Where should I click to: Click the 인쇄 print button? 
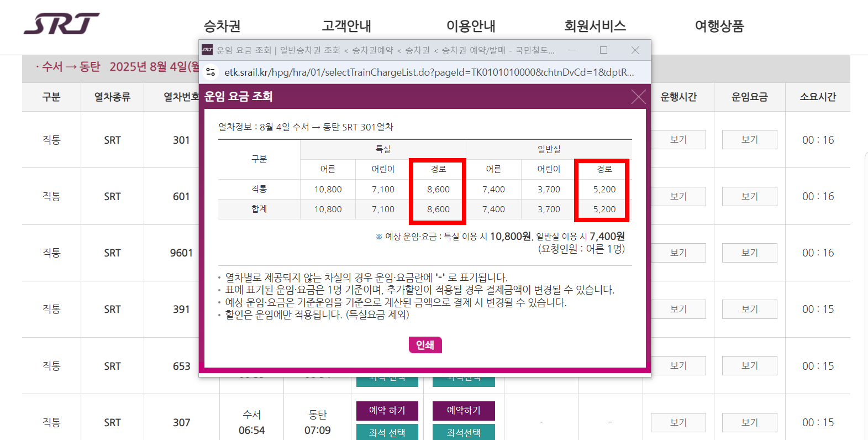pos(425,345)
